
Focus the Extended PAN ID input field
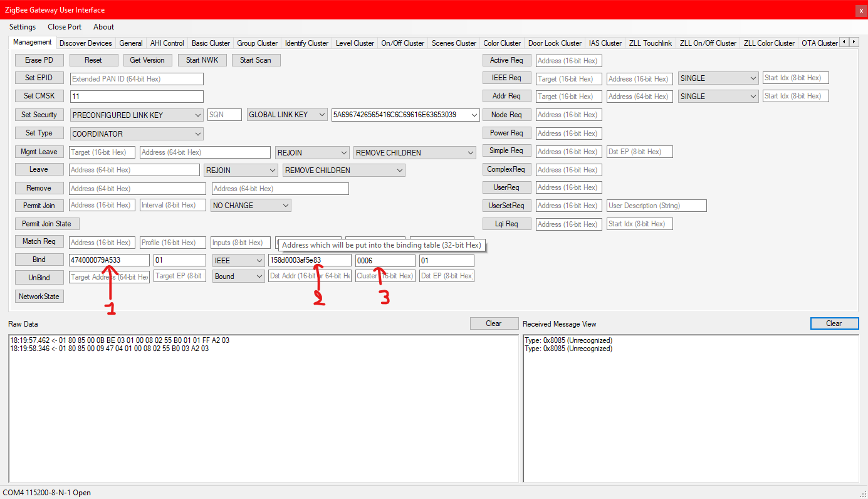137,79
